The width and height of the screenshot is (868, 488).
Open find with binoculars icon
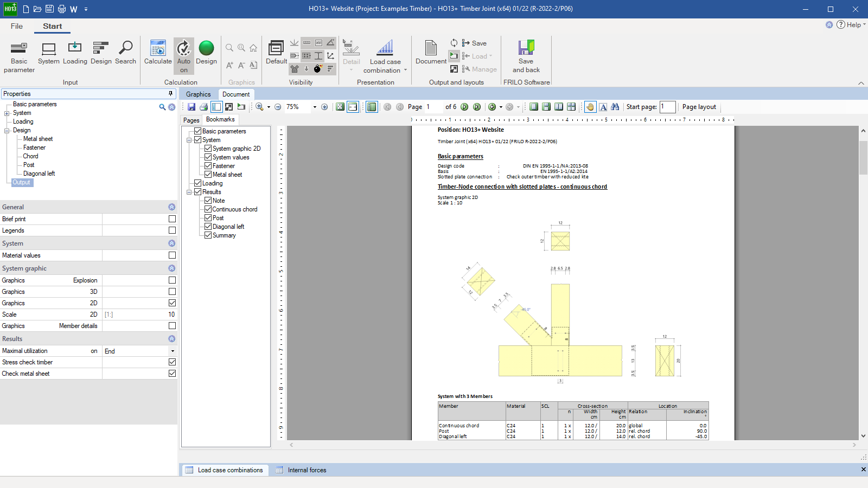(615, 107)
